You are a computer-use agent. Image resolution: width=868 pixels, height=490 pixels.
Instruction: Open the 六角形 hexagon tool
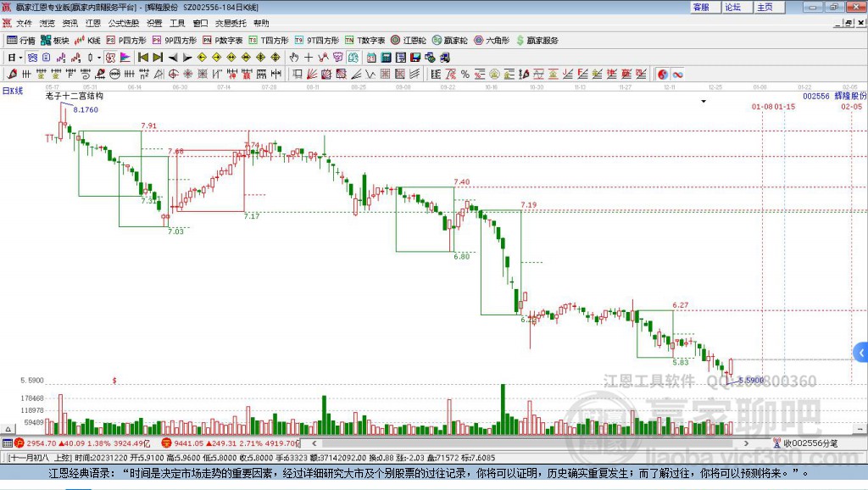[492, 41]
